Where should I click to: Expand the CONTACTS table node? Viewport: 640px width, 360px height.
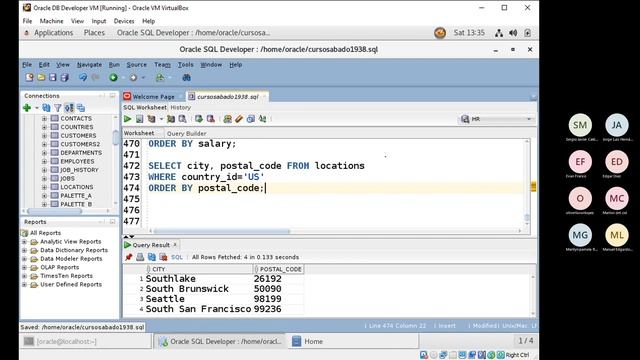click(x=44, y=118)
